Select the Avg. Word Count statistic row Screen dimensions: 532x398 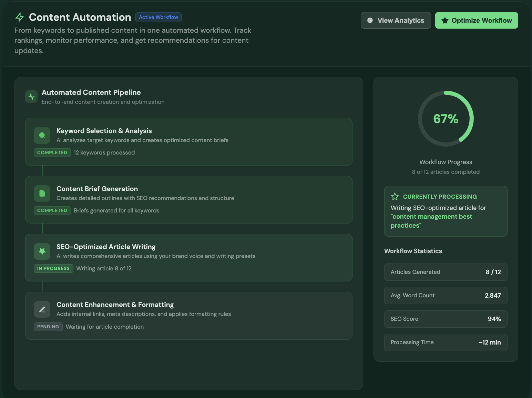tap(446, 296)
